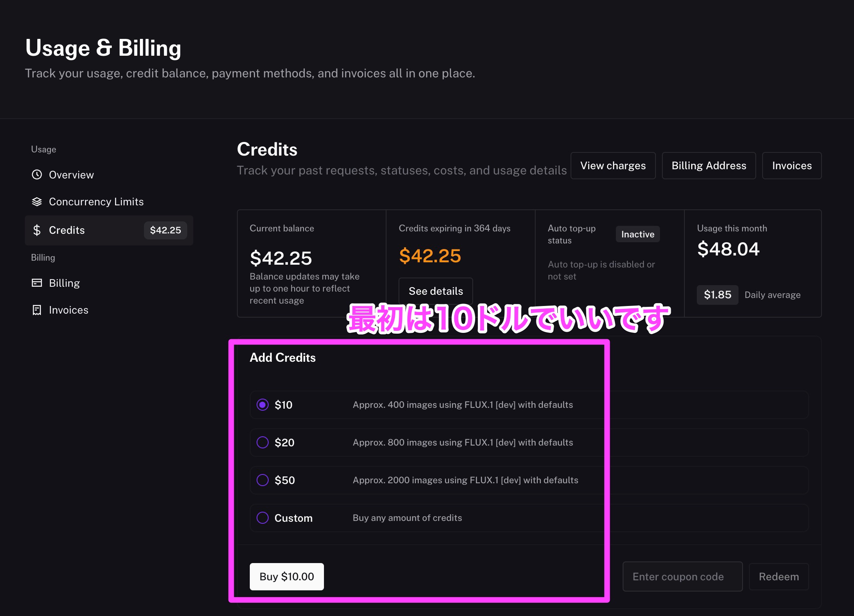
Task: Choose the $50 credit radio option
Action: pos(263,480)
